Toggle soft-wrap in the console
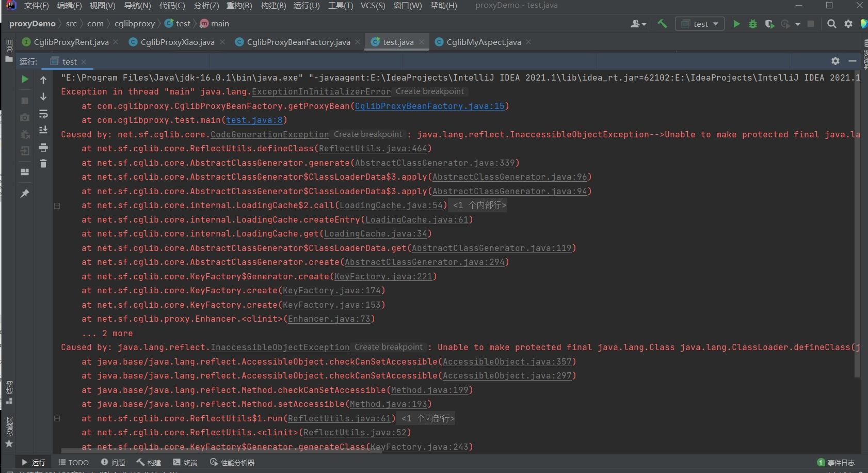This screenshot has width=868, height=473. coord(43,114)
